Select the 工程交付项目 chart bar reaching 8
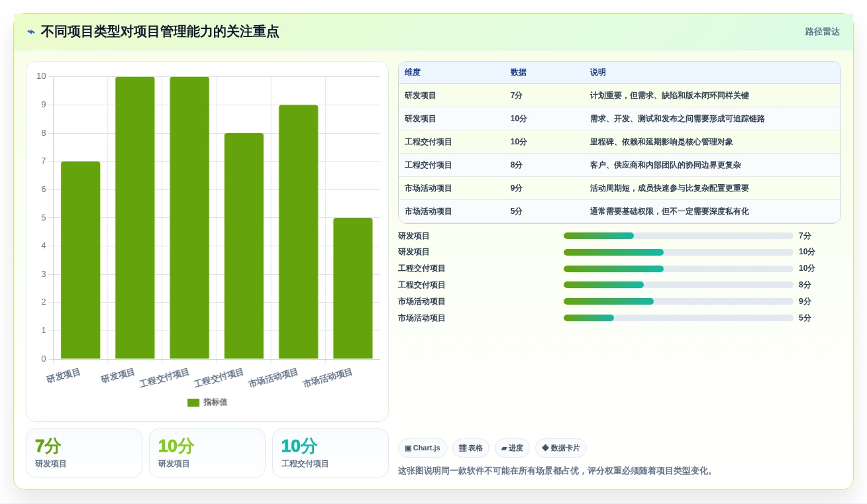The height and width of the screenshot is (504, 867). (244, 246)
